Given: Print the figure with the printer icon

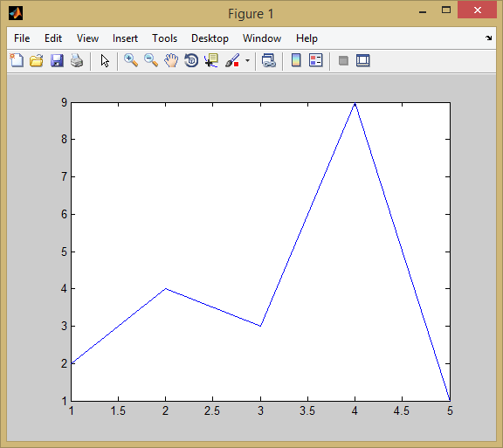Looking at the screenshot, I should click(x=77, y=60).
